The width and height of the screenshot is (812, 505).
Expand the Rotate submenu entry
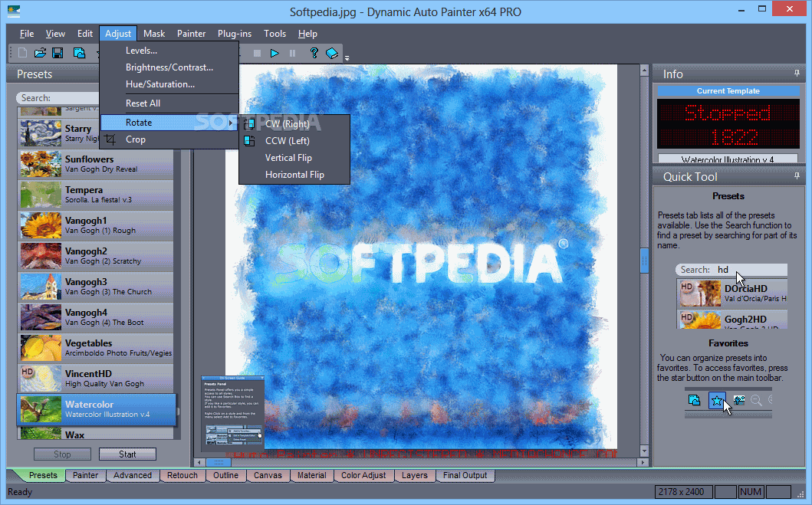click(x=169, y=123)
